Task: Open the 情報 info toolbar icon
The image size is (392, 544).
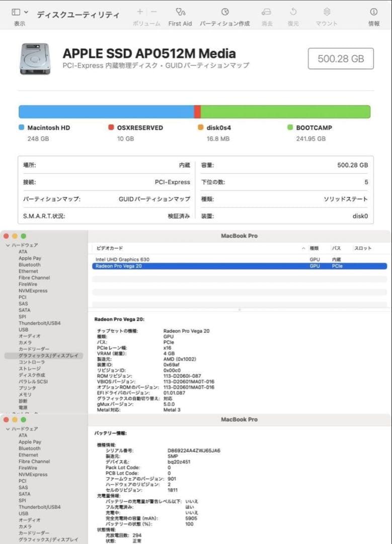Action: pyautogui.click(x=373, y=12)
